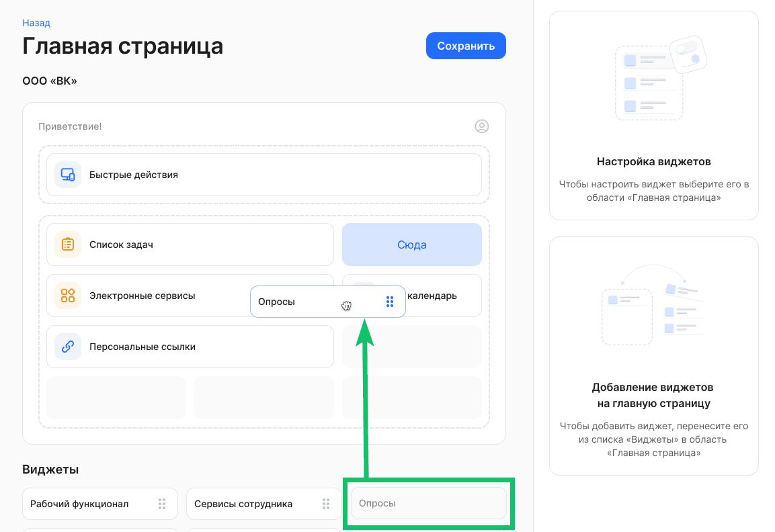Select the Электронные сервисы grid icon
This screenshot has height=532, width=775.
pyautogui.click(x=67, y=296)
